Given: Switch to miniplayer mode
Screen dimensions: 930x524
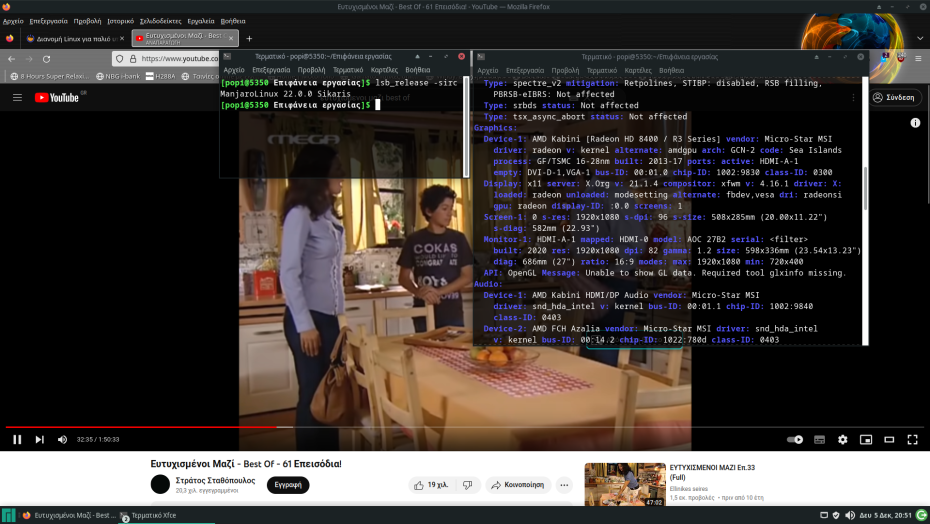Looking at the screenshot, I should tap(865, 439).
